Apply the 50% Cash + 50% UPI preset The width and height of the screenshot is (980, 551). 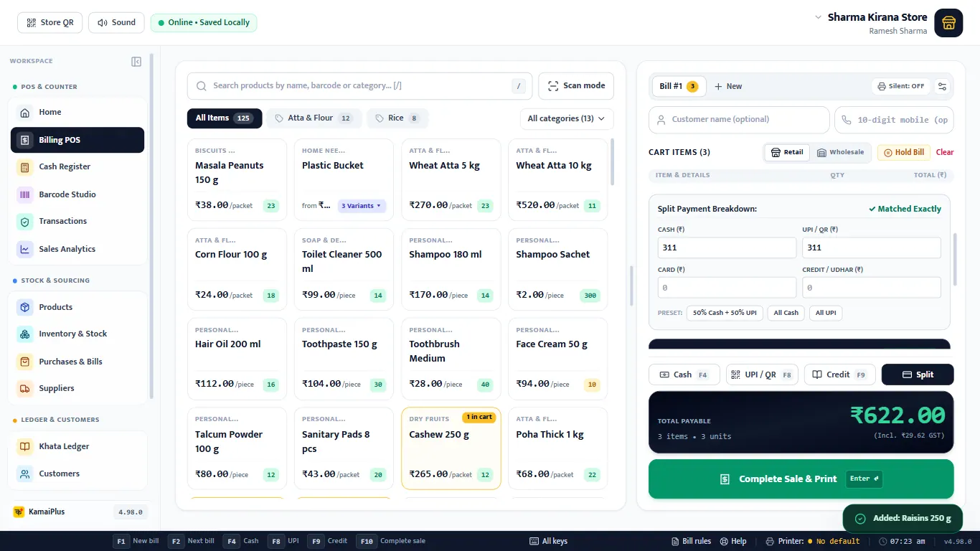coord(725,313)
